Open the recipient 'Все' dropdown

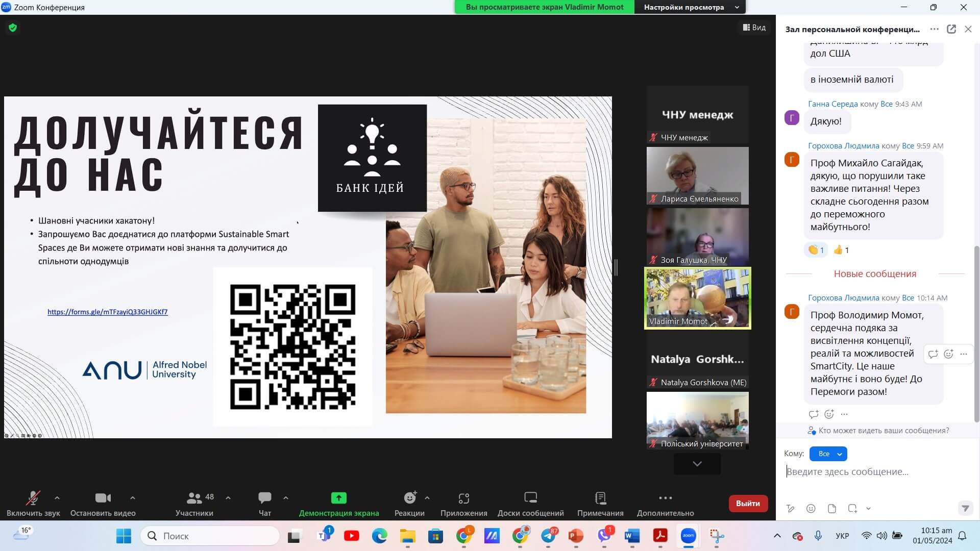click(828, 454)
